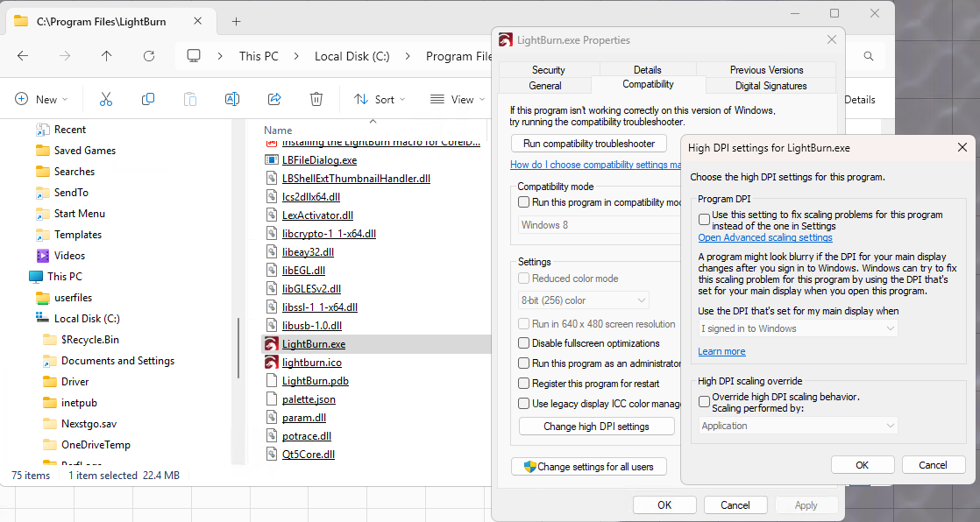Screen dimensions: 980x522
Task: Rename the selected file via toolbar icon
Action: pos(232,98)
